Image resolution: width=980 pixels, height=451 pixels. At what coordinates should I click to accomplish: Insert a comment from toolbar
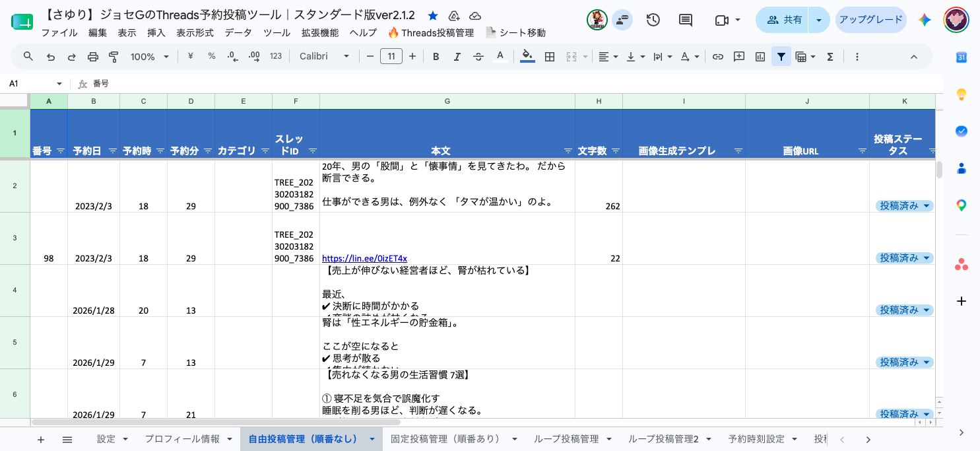coord(739,57)
